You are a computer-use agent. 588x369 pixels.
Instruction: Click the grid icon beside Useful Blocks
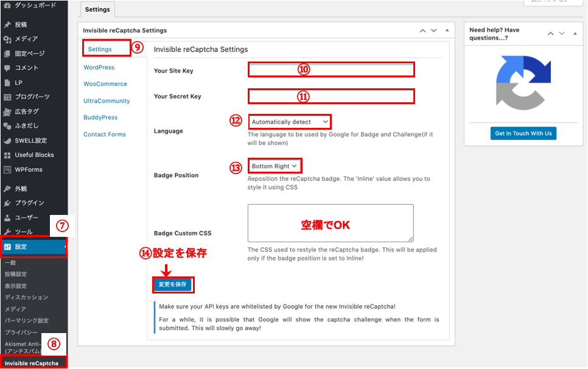(7, 155)
